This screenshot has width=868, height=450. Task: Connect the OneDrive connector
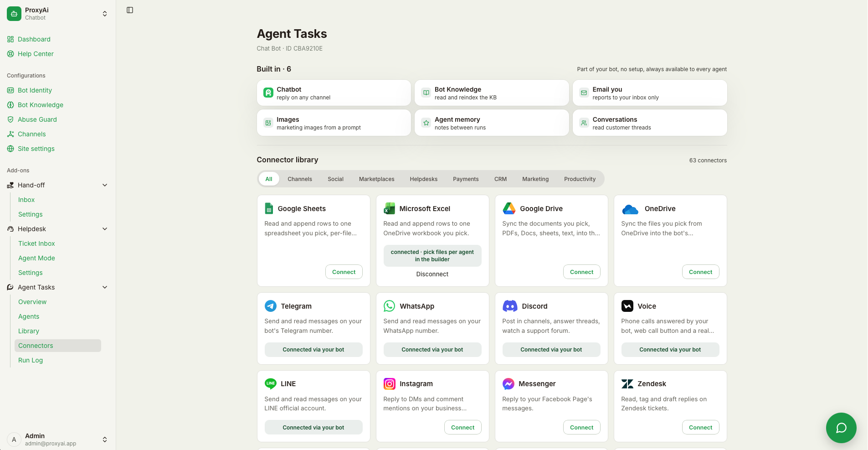[701, 272]
